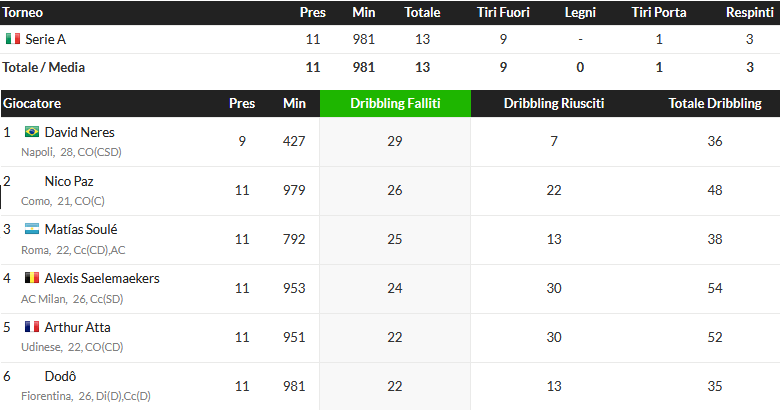
Task: Click the Brazil flag next to David Neres
Action: pos(32,132)
